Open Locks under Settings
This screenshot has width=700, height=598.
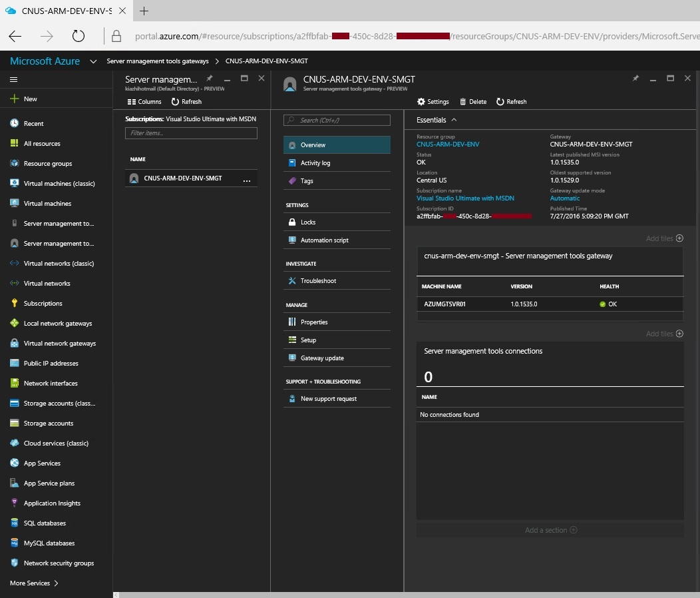(337, 222)
